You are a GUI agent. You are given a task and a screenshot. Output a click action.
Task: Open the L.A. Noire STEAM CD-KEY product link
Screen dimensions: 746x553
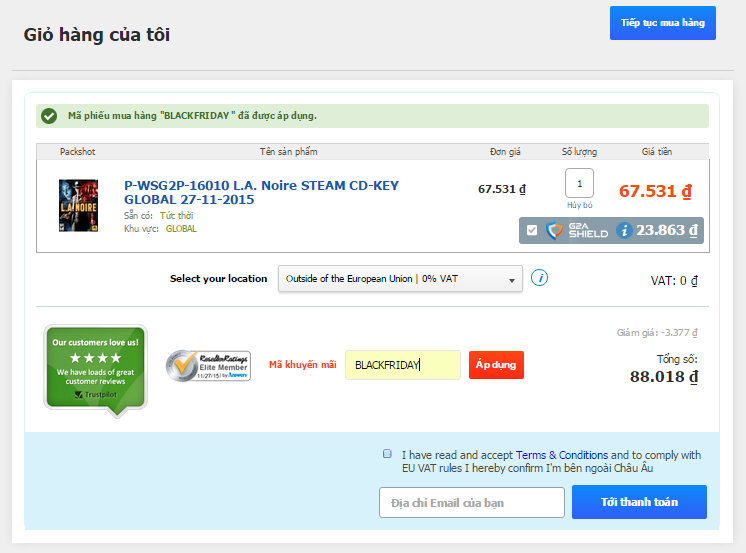click(x=261, y=192)
